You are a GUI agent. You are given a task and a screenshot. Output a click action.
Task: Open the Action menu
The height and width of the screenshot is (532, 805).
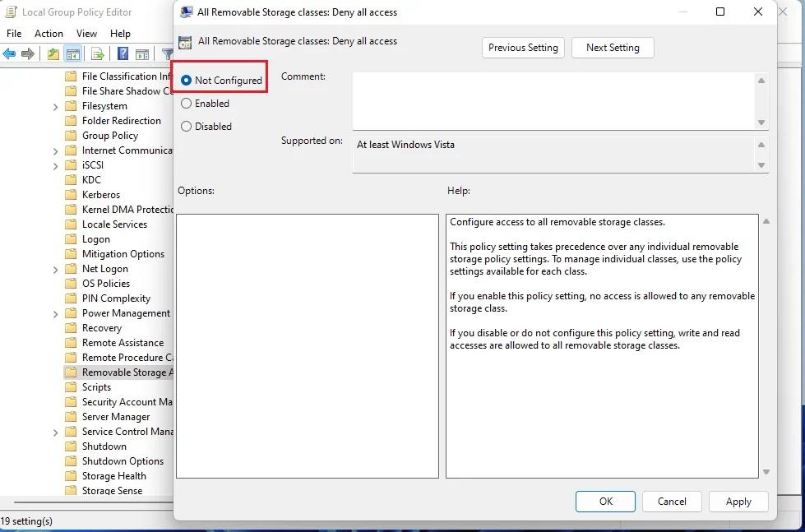click(x=49, y=34)
